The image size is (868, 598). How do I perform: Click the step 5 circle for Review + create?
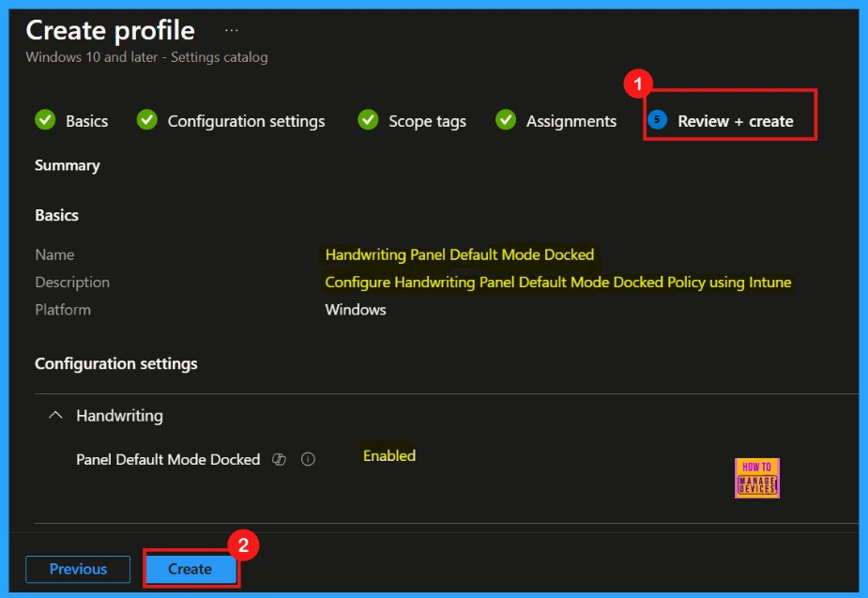tap(657, 119)
